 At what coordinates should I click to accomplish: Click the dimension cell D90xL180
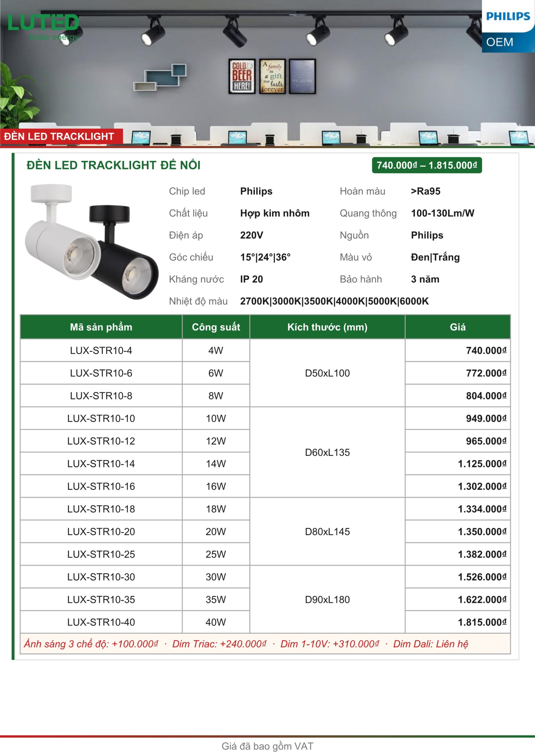(x=327, y=599)
